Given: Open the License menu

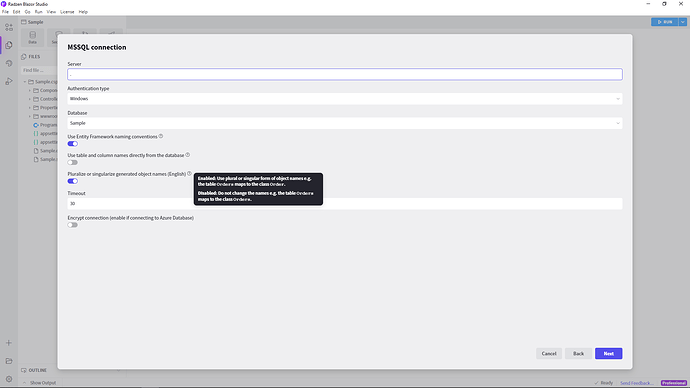Looking at the screenshot, I should click(67, 12).
